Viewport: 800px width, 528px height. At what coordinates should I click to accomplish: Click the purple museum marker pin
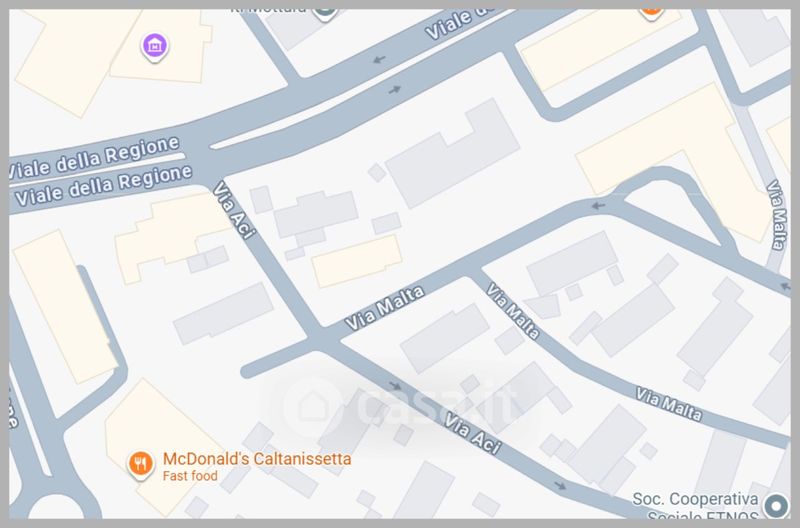pyautogui.click(x=155, y=47)
